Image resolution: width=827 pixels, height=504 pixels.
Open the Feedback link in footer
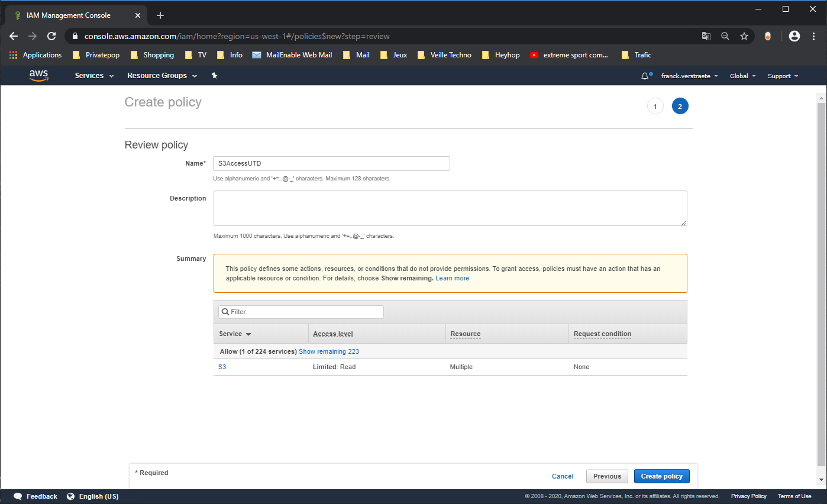coord(35,496)
